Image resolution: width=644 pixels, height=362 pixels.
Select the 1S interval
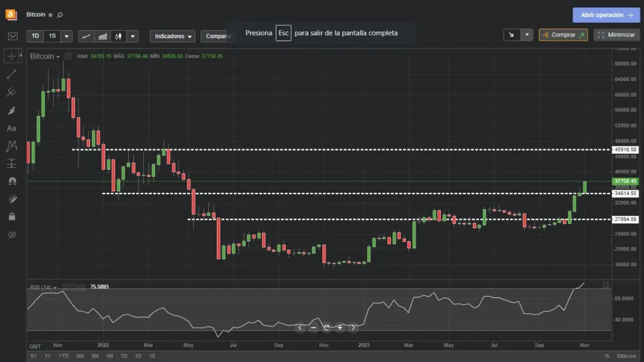(52, 36)
